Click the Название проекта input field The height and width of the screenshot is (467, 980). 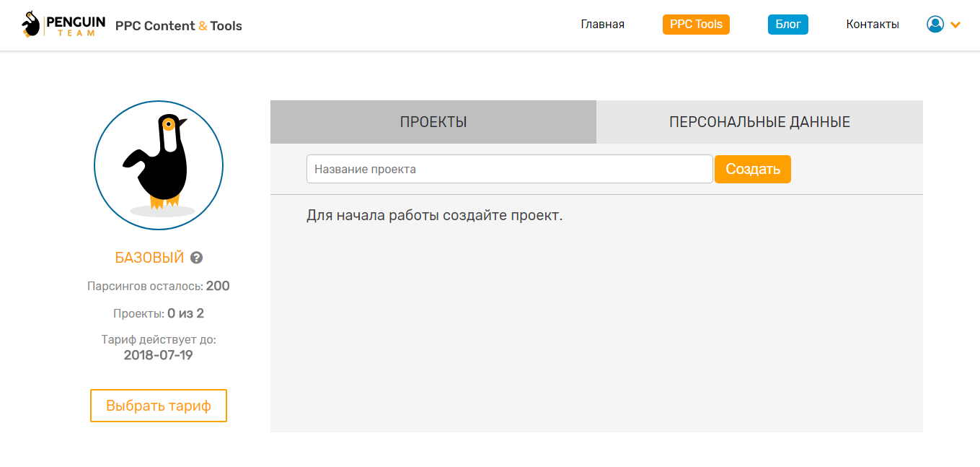[509, 169]
